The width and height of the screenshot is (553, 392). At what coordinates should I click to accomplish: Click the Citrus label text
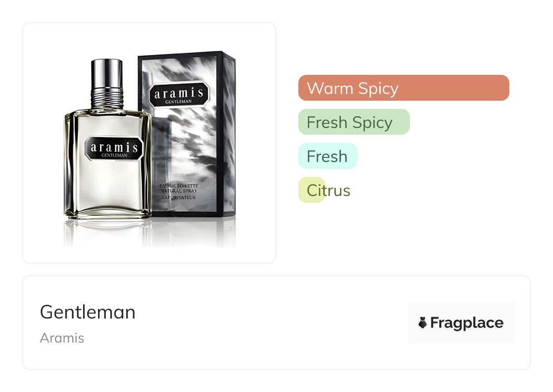(329, 190)
